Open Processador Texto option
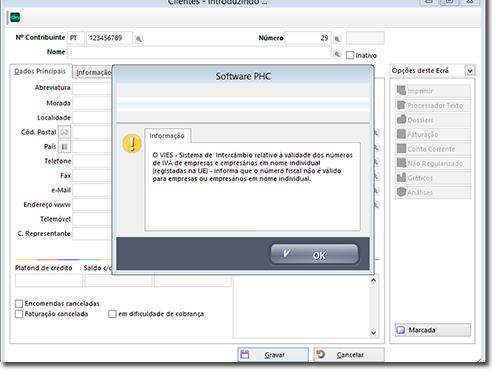This screenshot has width=496, height=385. pos(433,105)
